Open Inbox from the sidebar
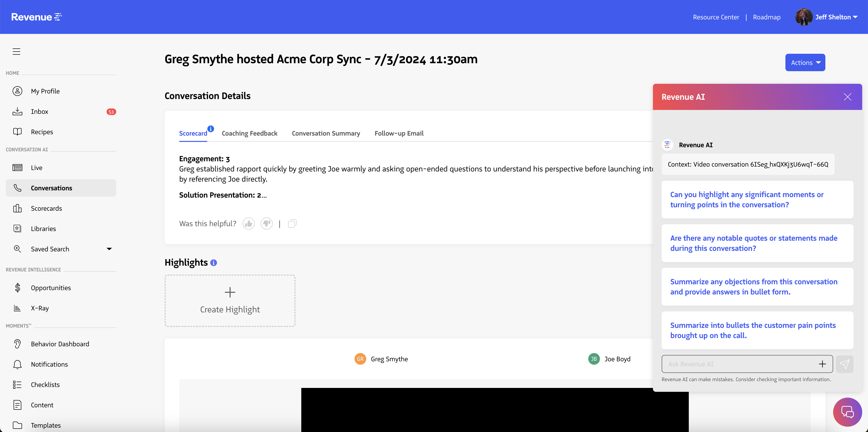Screen dimensions: 868x432 pyautogui.click(x=39, y=112)
